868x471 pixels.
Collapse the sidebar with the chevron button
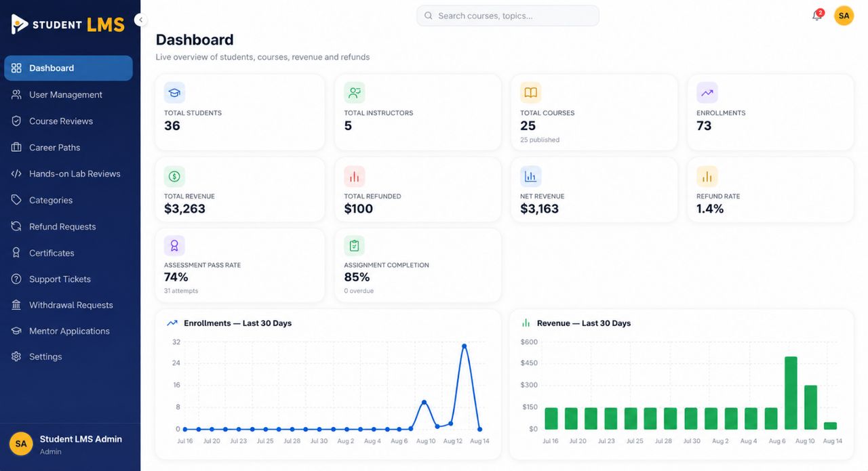140,20
